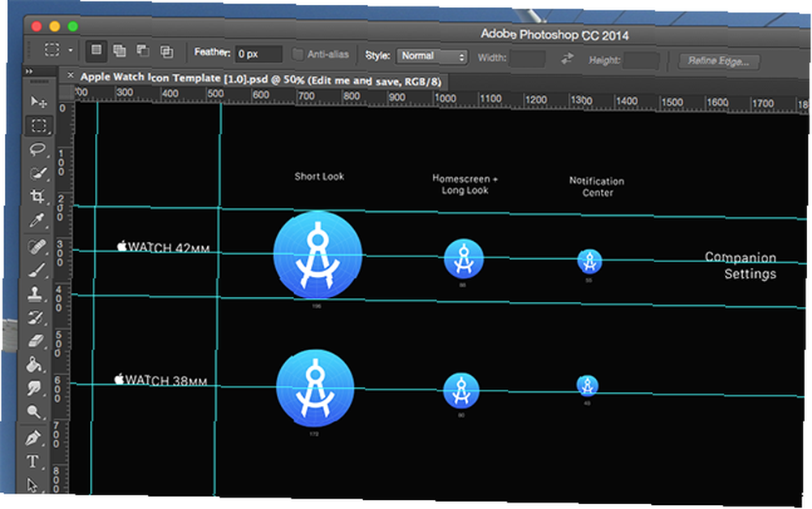This screenshot has width=812, height=509.
Task: Select the History Brush tool
Action: click(35, 317)
